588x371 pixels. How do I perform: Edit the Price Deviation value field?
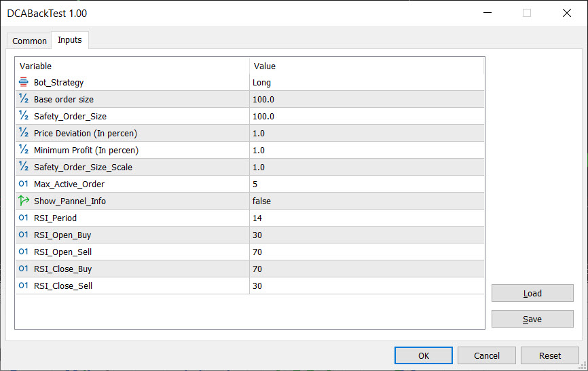click(x=367, y=133)
